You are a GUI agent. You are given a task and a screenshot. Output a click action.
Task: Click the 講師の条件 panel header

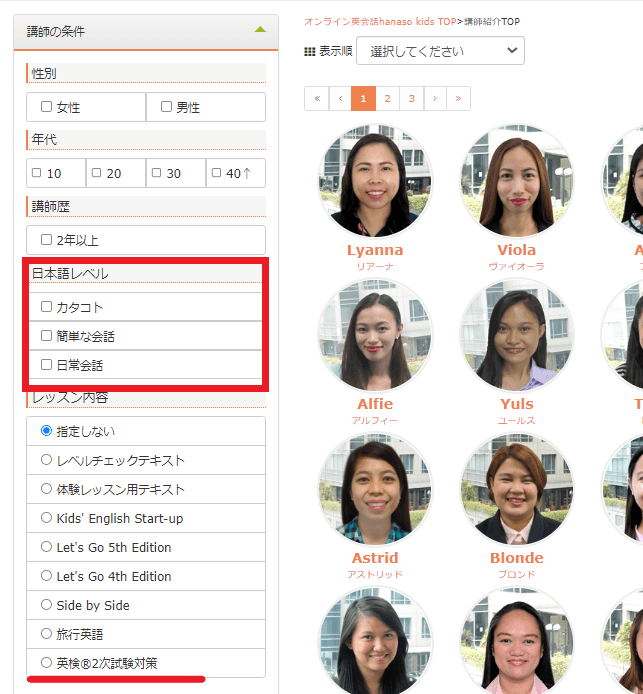tap(146, 32)
